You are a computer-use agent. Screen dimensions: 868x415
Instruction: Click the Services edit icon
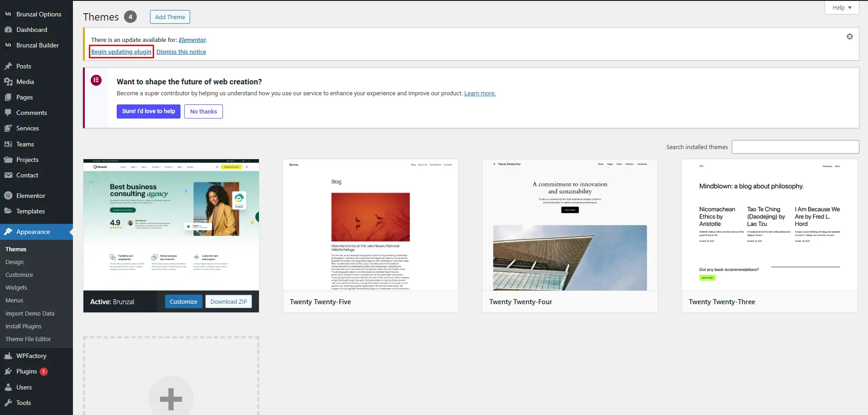coord(8,128)
